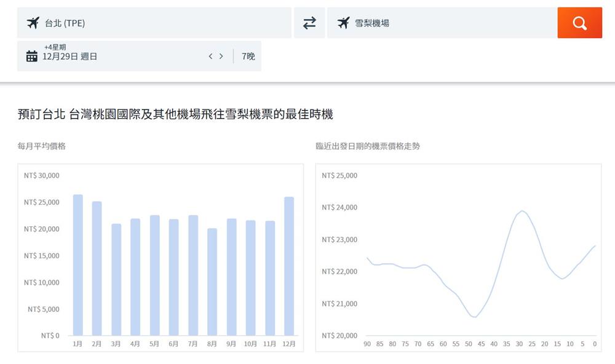Edit the 台北 (TPE) origin field
This screenshot has height=364, width=615.
coord(160,23)
